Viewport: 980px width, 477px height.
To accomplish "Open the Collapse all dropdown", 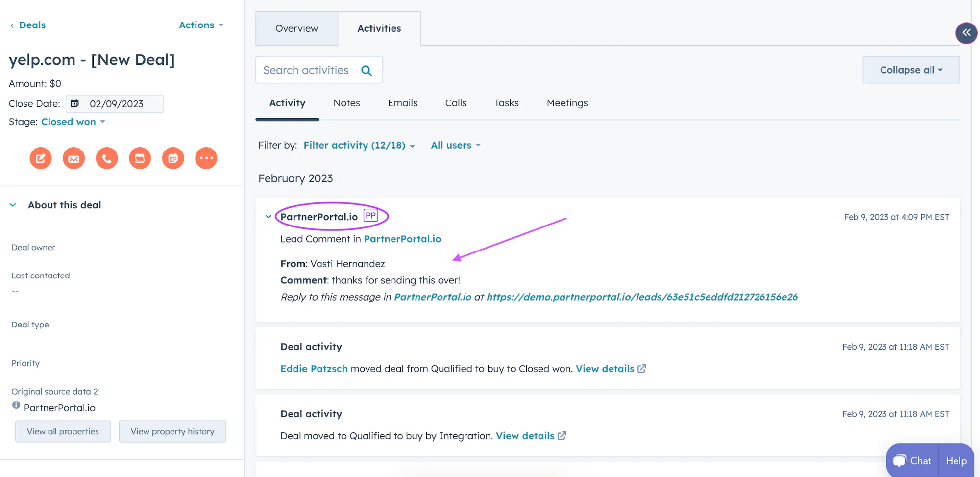I will pos(911,70).
